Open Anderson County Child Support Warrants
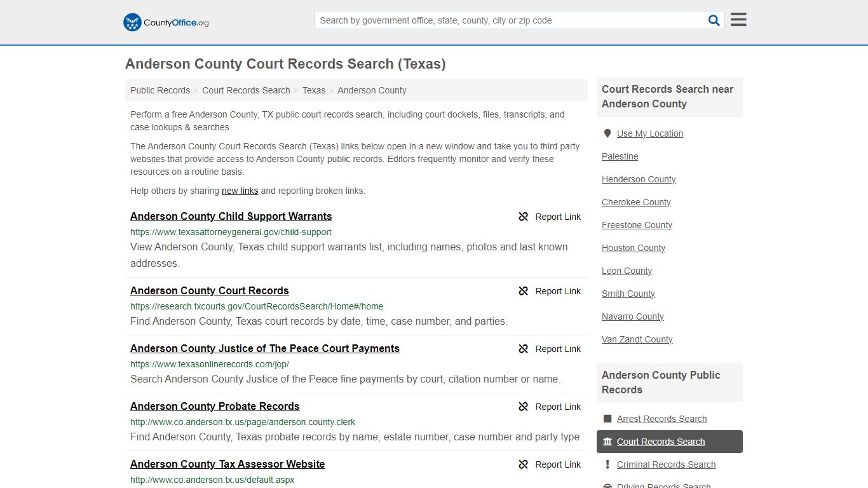Image resolution: width=868 pixels, height=488 pixels. point(231,216)
